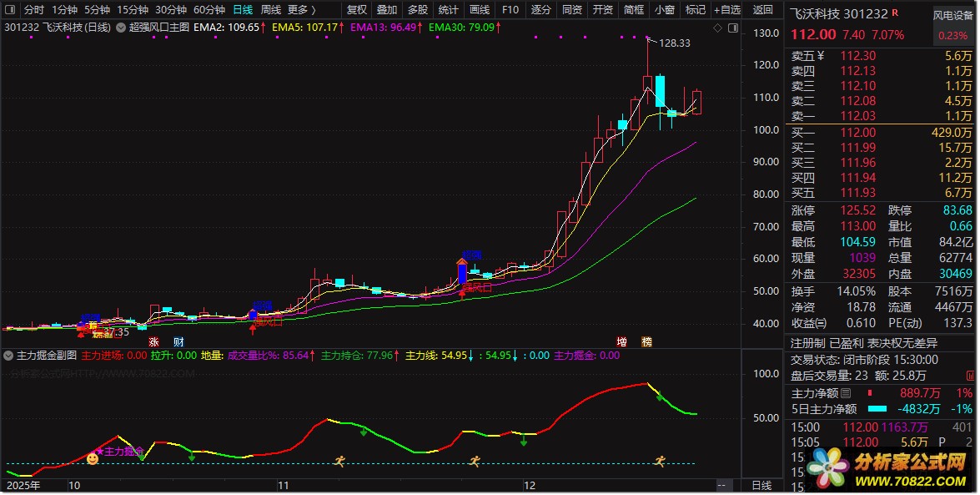Viewport: 980px width, 495px height.
Task: Click the December running-man signal icon
Action: click(660, 462)
